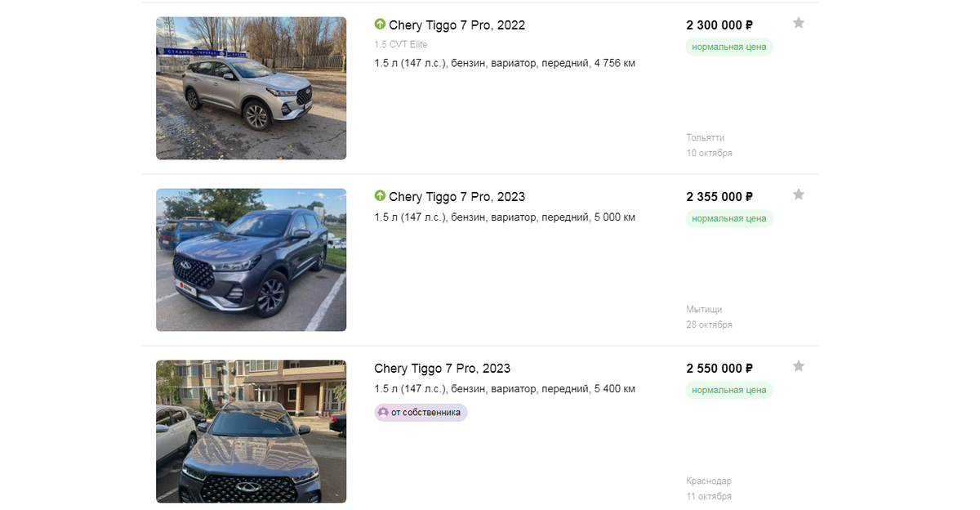Viewport: 980px width, 510px height.
Task: Open photo of silver Tiggo in Tolyatti
Action: 251,88
